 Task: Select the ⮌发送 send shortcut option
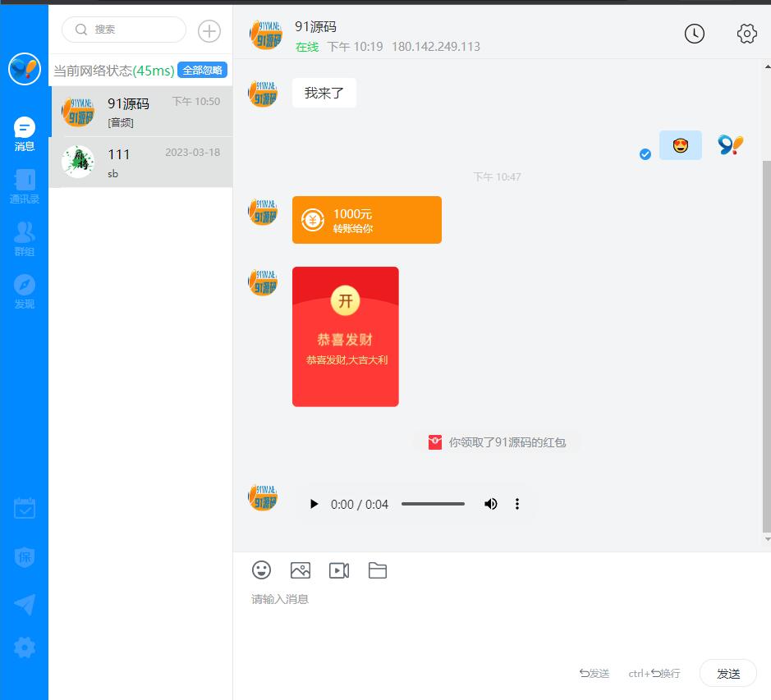[x=594, y=674]
